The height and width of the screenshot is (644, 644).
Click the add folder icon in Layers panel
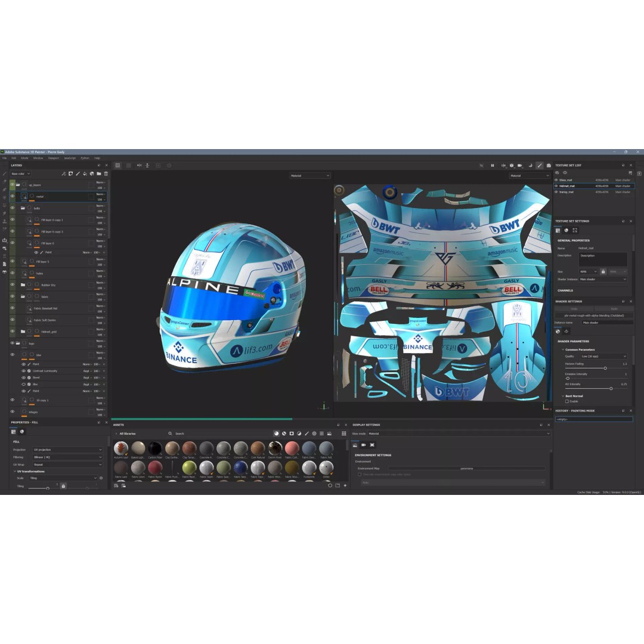pos(99,174)
